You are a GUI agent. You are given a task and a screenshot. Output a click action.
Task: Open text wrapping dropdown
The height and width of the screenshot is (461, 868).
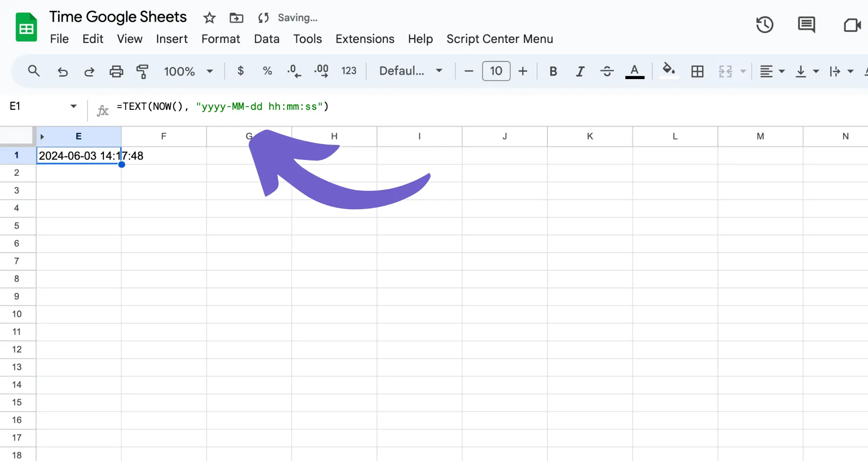click(841, 71)
